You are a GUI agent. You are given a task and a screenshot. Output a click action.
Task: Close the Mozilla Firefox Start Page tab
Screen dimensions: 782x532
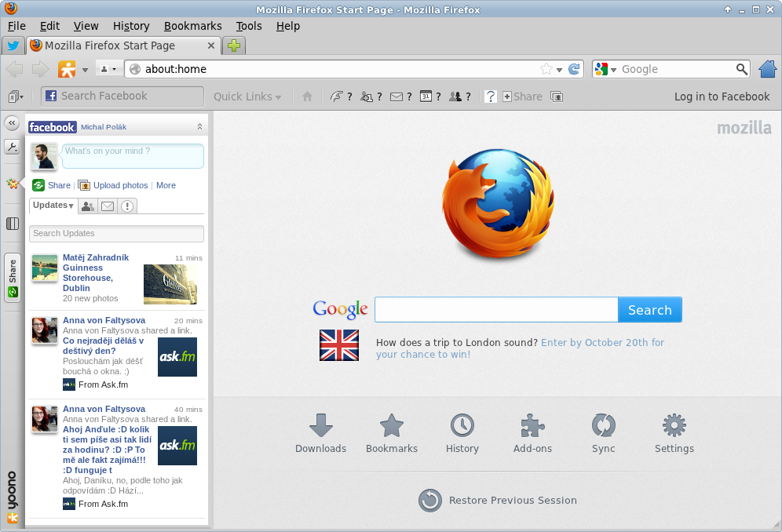point(211,46)
